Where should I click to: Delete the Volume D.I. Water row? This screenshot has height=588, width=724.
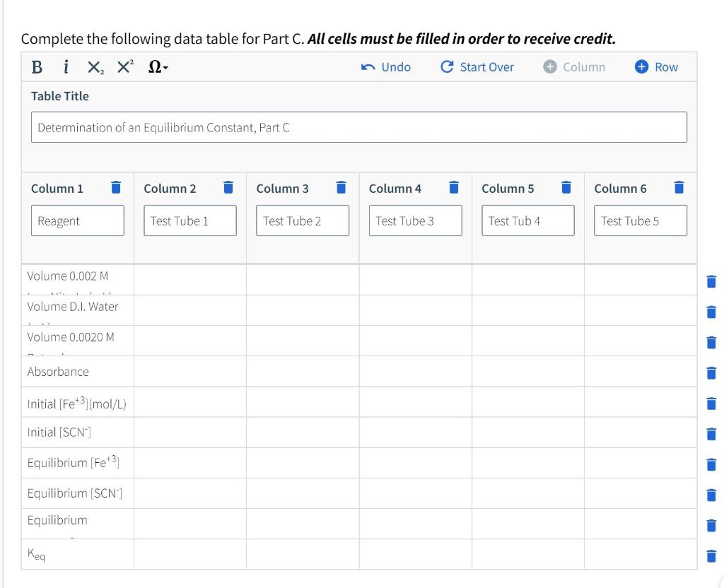pos(711,312)
